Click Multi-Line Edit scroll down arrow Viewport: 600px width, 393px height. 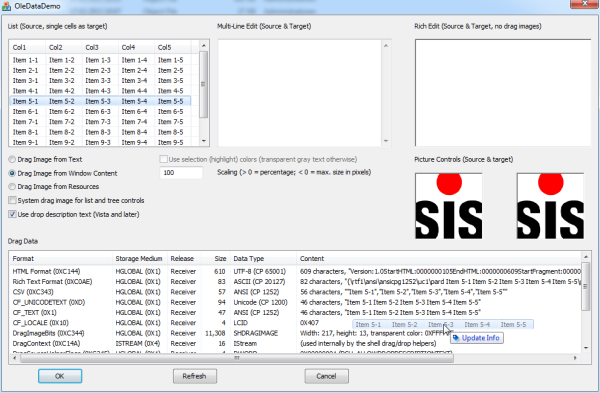[x=386, y=141]
